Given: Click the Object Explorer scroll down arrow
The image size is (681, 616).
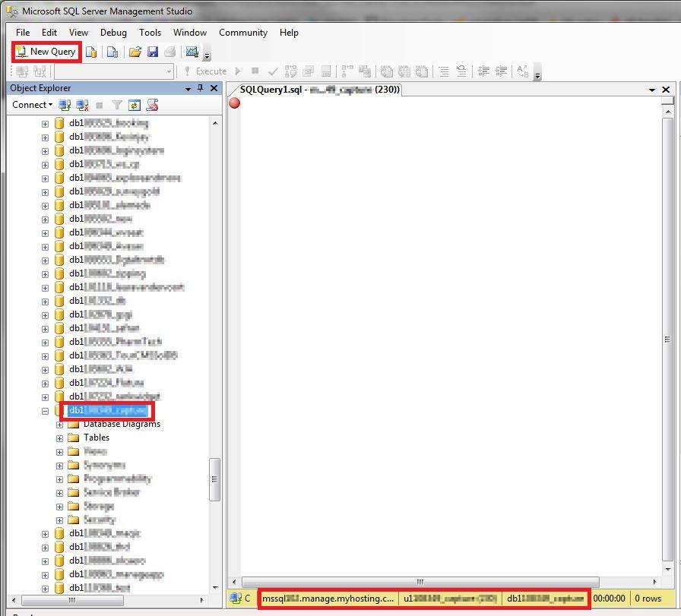Looking at the screenshot, I should [x=215, y=588].
